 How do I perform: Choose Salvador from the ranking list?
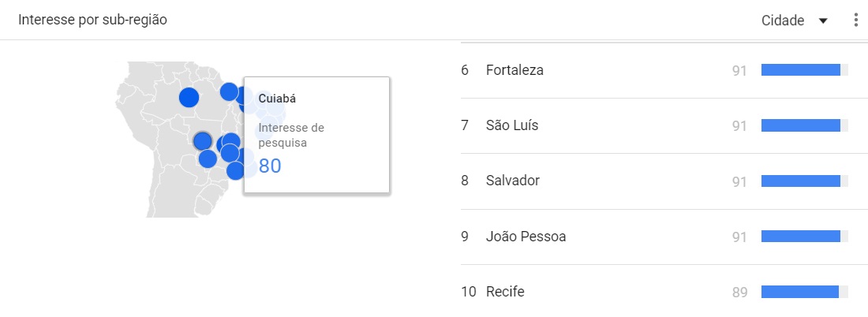click(513, 181)
